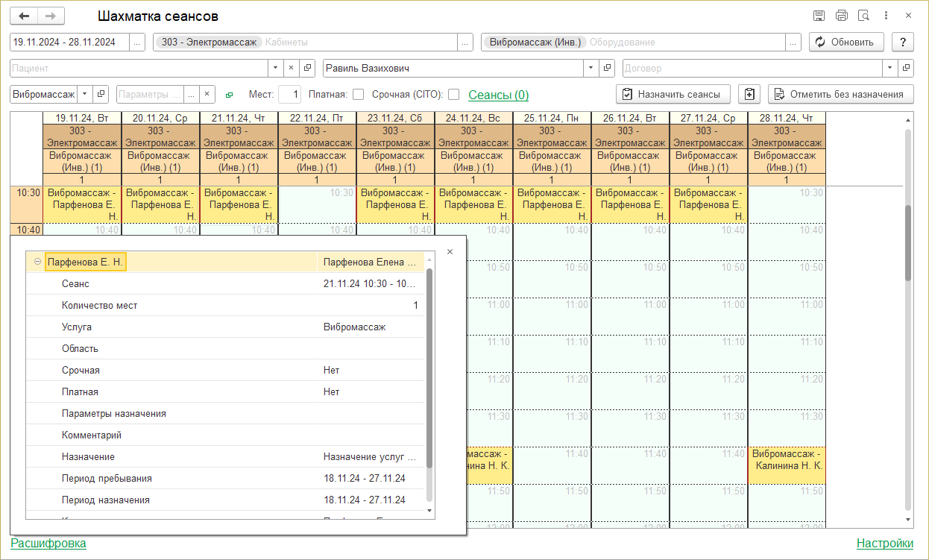Click the back navigation arrow
Screen dimensions: 929x560
click(x=24, y=16)
